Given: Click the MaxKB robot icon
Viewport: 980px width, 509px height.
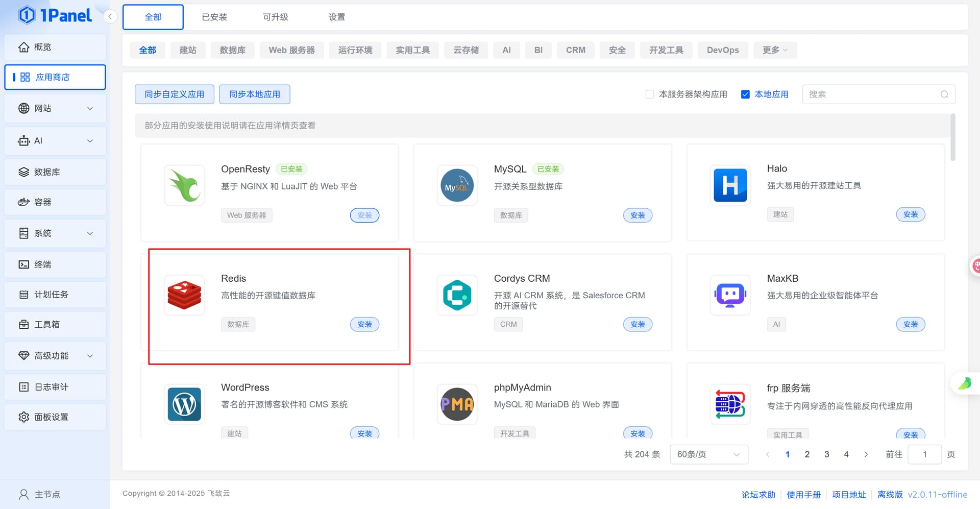Looking at the screenshot, I should click(730, 295).
